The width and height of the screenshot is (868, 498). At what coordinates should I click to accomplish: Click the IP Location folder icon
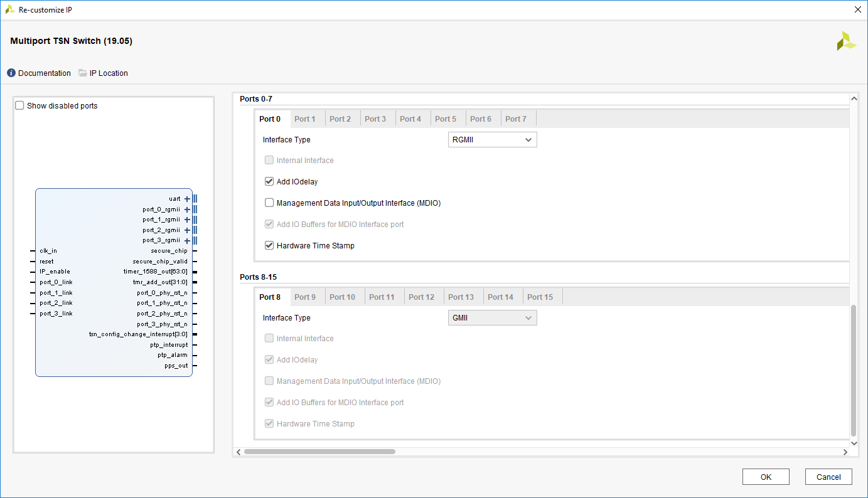pyautogui.click(x=83, y=73)
